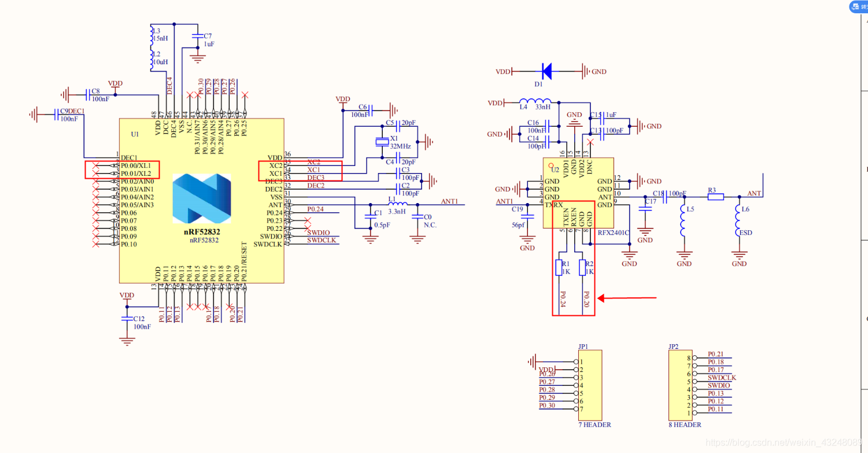Select the P0.20 net label below R2
This screenshot has height=453, width=868.
coord(586,299)
